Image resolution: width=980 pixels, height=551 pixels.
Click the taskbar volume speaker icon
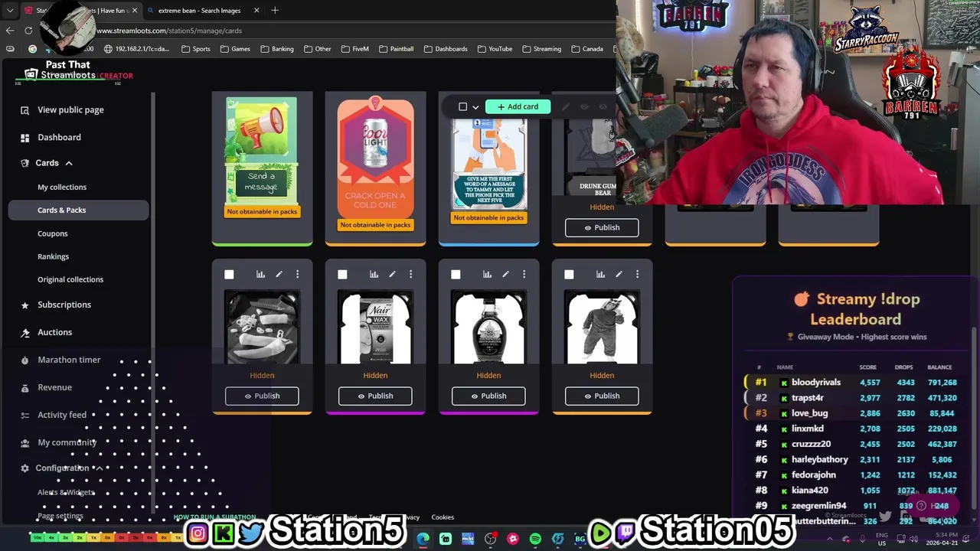(913, 539)
